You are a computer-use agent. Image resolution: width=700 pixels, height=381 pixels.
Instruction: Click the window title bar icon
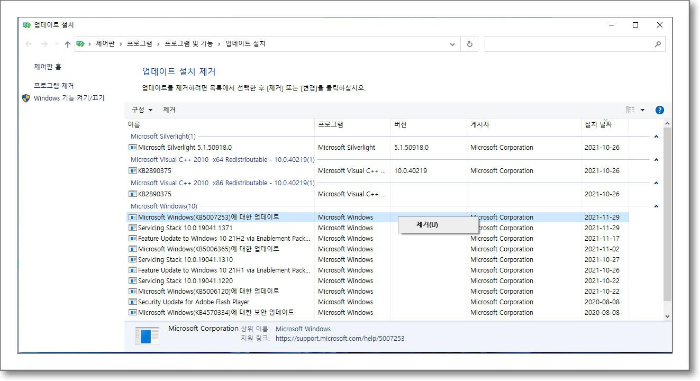pos(26,25)
